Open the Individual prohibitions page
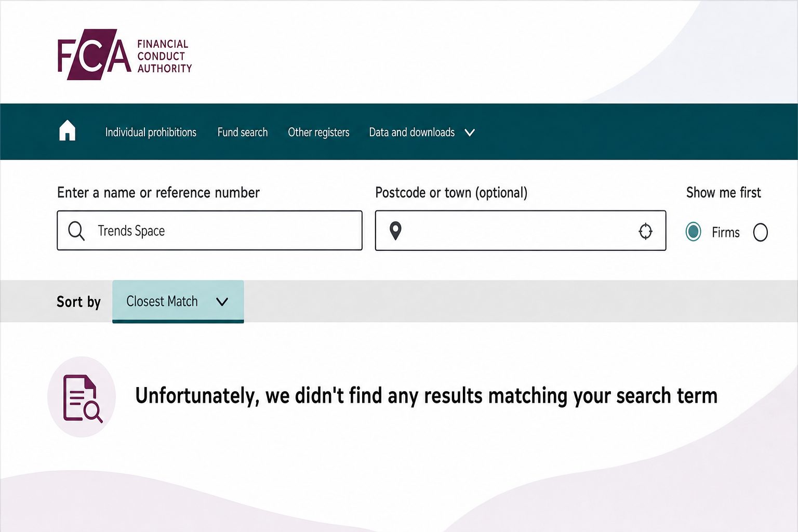This screenshot has width=798, height=532. 151,132
